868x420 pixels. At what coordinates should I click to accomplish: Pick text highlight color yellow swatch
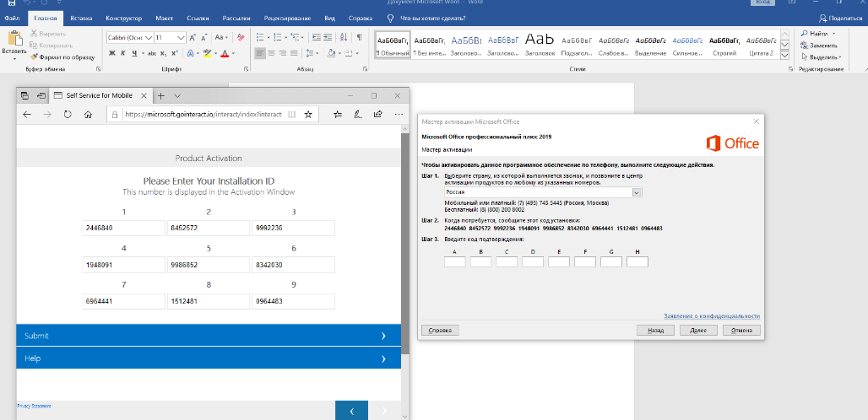pyautogui.click(x=207, y=54)
